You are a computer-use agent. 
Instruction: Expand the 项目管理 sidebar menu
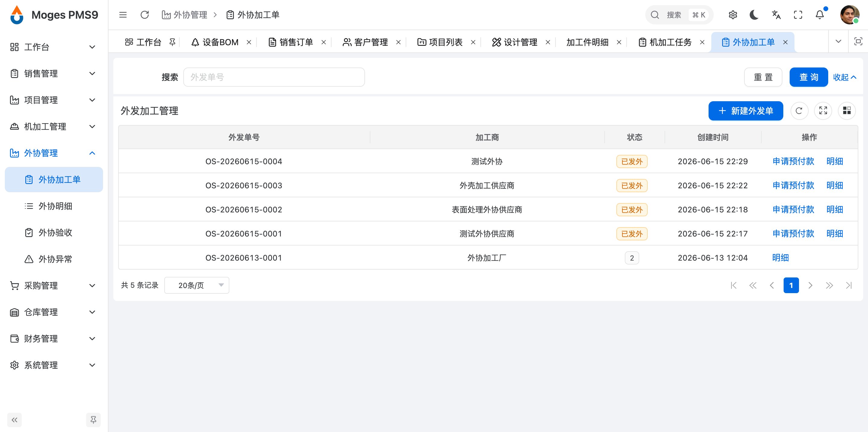coord(54,100)
